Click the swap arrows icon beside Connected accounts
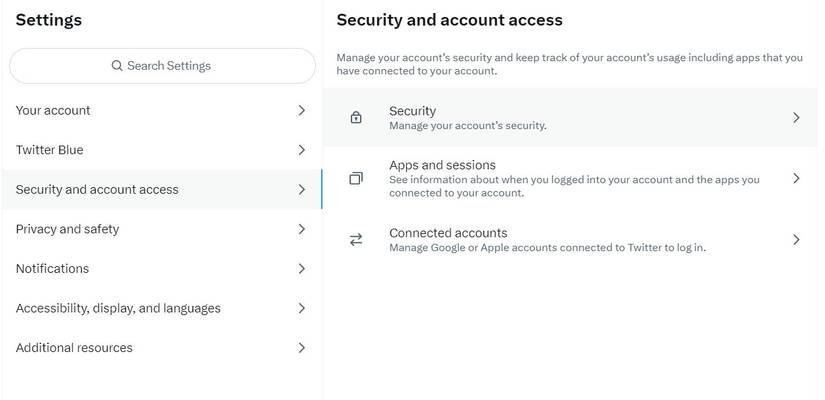 point(356,240)
